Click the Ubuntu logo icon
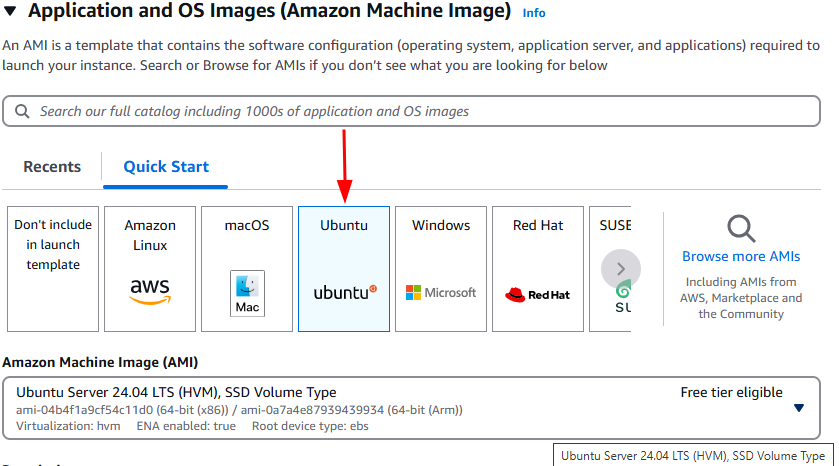 pos(344,292)
